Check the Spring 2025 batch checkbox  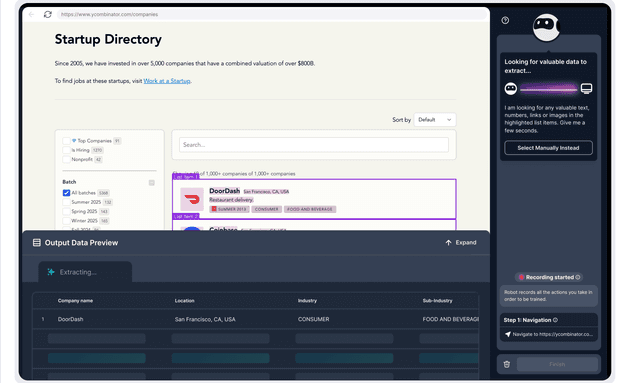point(66,212)
